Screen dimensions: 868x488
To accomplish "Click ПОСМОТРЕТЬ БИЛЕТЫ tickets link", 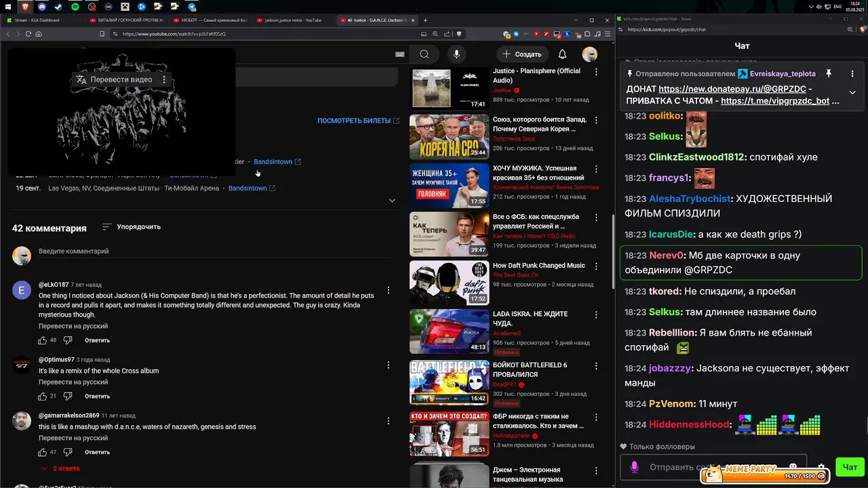I will [x=358, y=121].
